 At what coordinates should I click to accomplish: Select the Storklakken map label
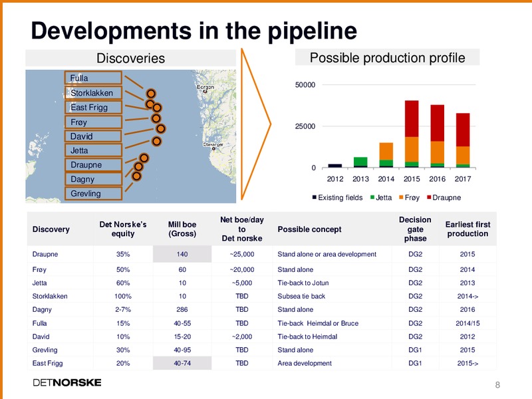[93, 92]
